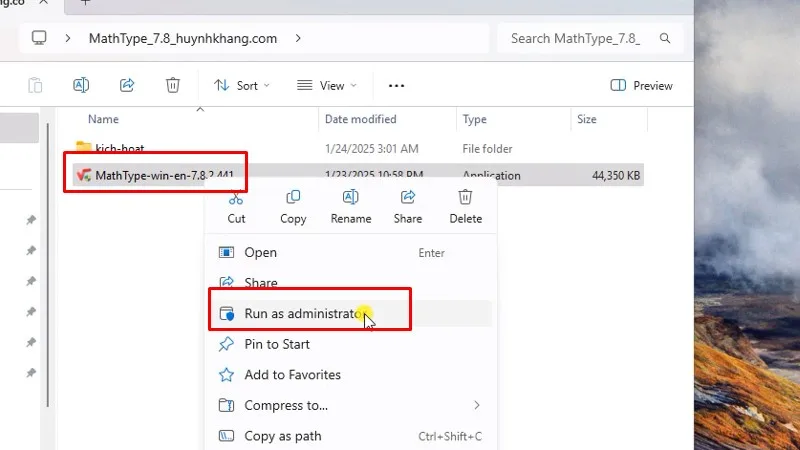Screen dimensions: 800x450
Task: Click the Add to Favorites star icon
Action: tap(226, 374)
